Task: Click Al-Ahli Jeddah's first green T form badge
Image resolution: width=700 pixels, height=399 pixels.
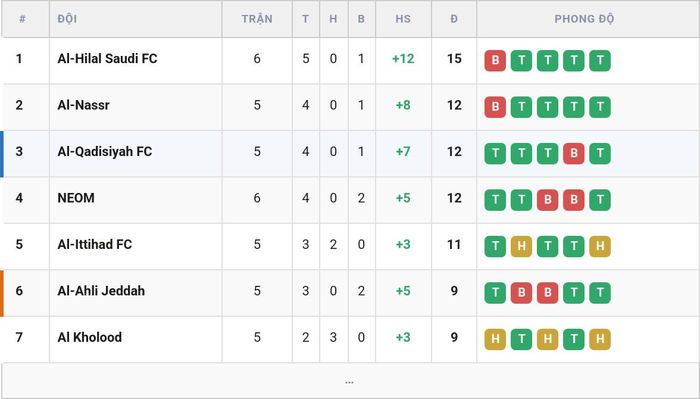Action: 495,293
